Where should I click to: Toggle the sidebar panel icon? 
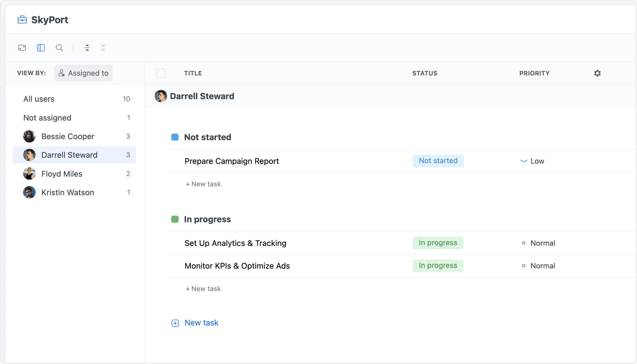pos(40,48)
